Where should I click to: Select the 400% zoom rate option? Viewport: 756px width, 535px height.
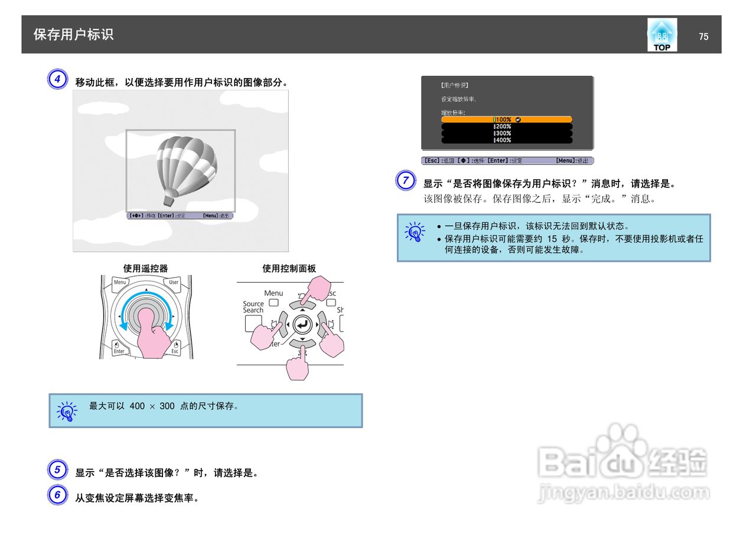tap(505, 140)
